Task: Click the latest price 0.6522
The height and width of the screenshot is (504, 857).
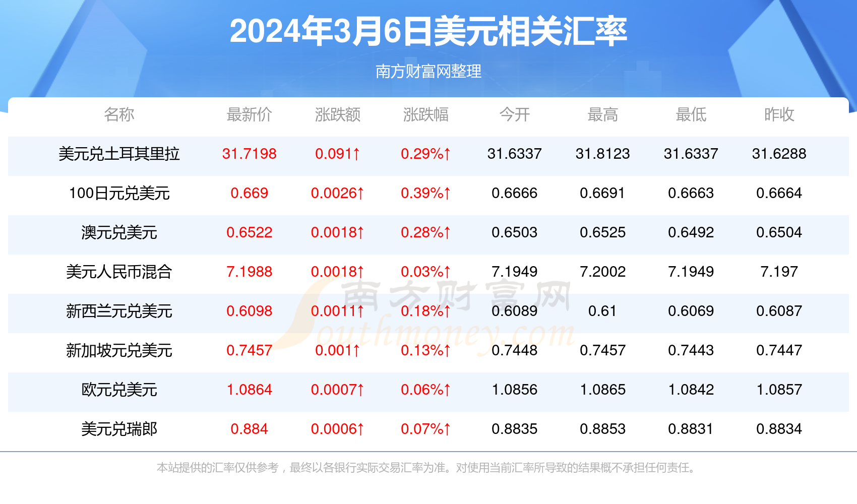Action: pyautogui.click(x=249, y=232)
